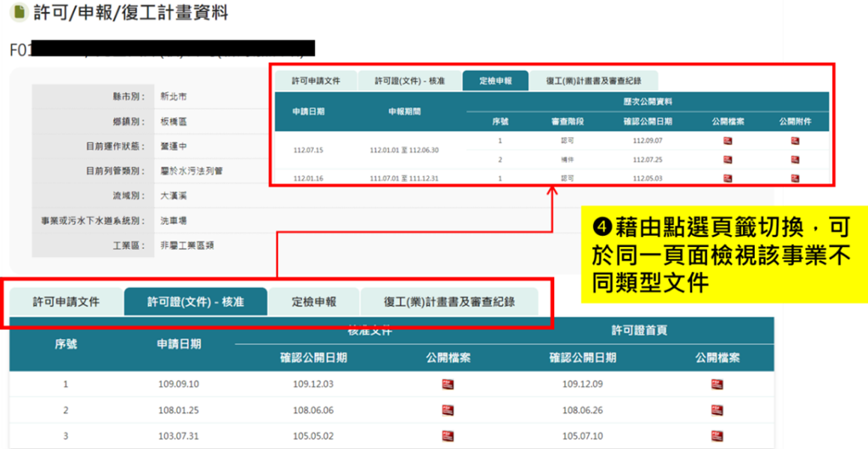Open approved-document PDF for row 1 (109.12.03)
This screenshot has width=868, height=449.
click(448, 384)
